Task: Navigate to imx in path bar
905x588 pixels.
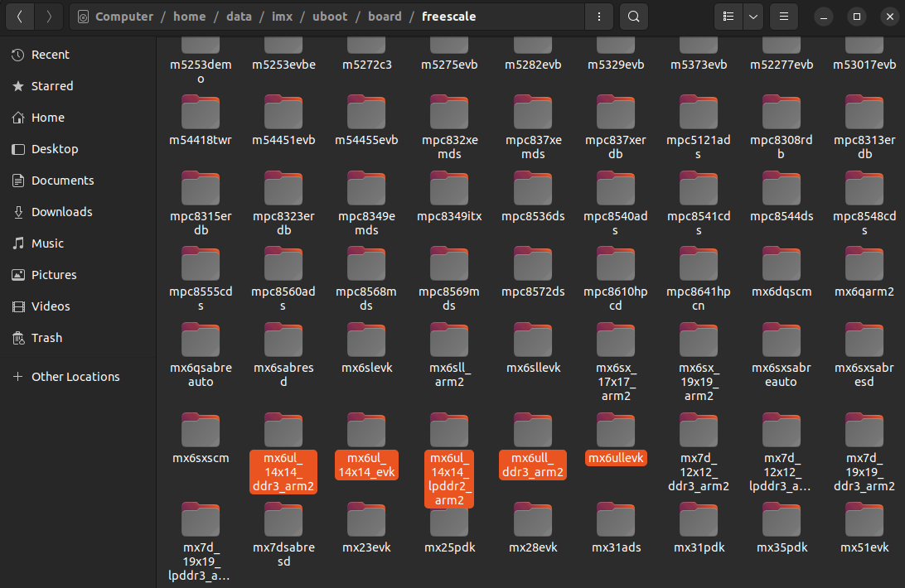Action: tap(283, 17)
